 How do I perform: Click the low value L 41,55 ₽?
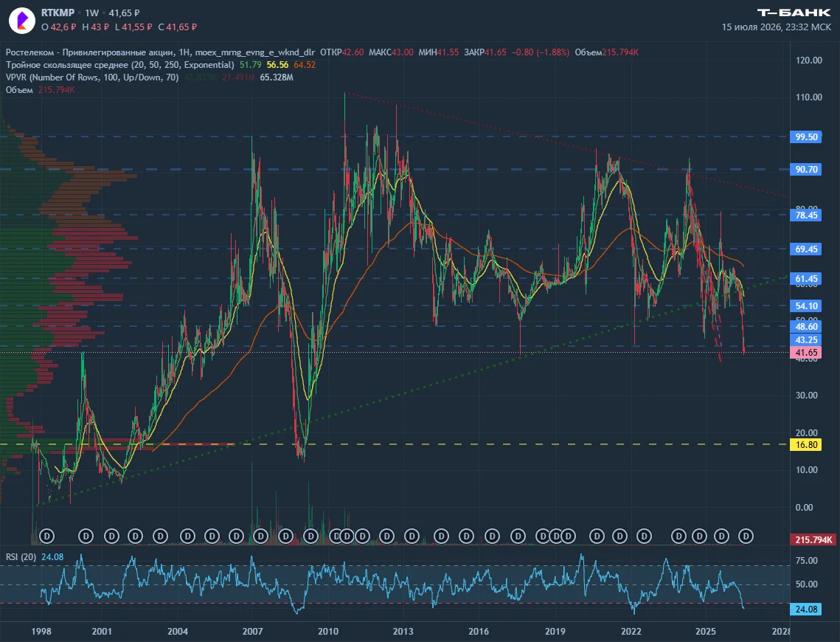[134, 27]
